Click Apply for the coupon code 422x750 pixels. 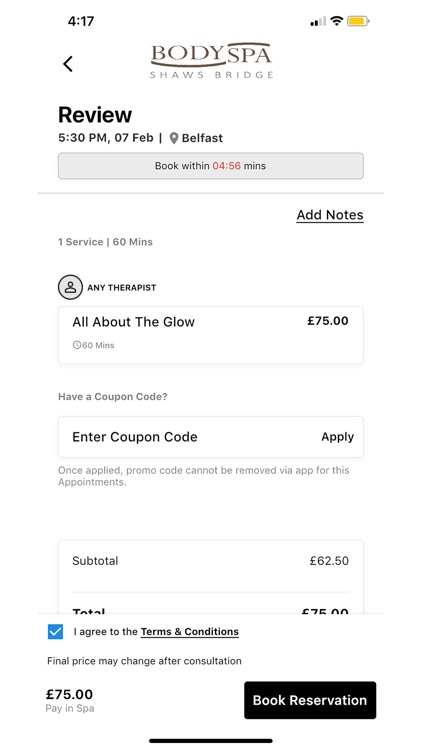click(x=337, y=437)
